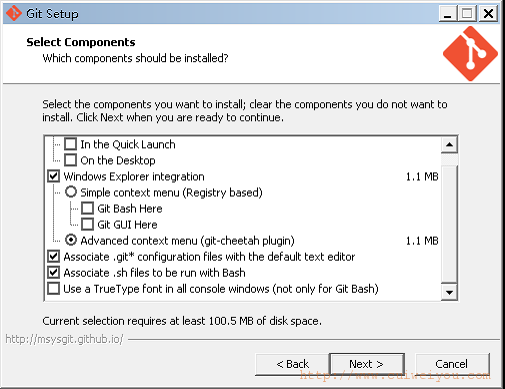
Task: Click the large orange Git logo
Action: tap(470, 54)
